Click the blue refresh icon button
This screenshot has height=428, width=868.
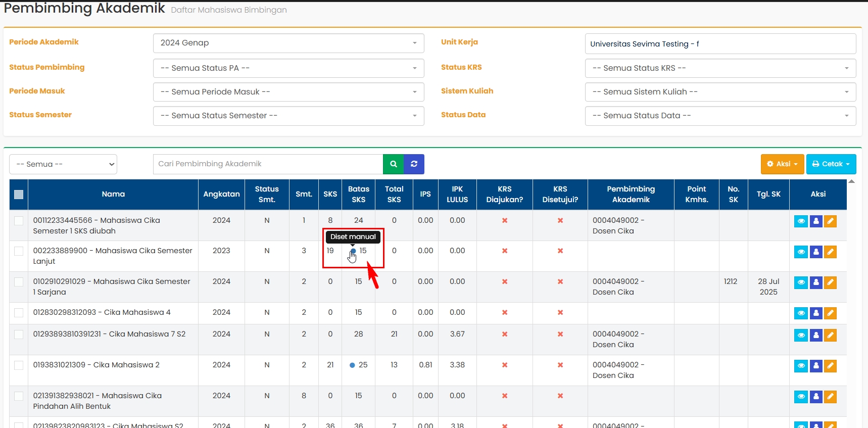(414, 164)
